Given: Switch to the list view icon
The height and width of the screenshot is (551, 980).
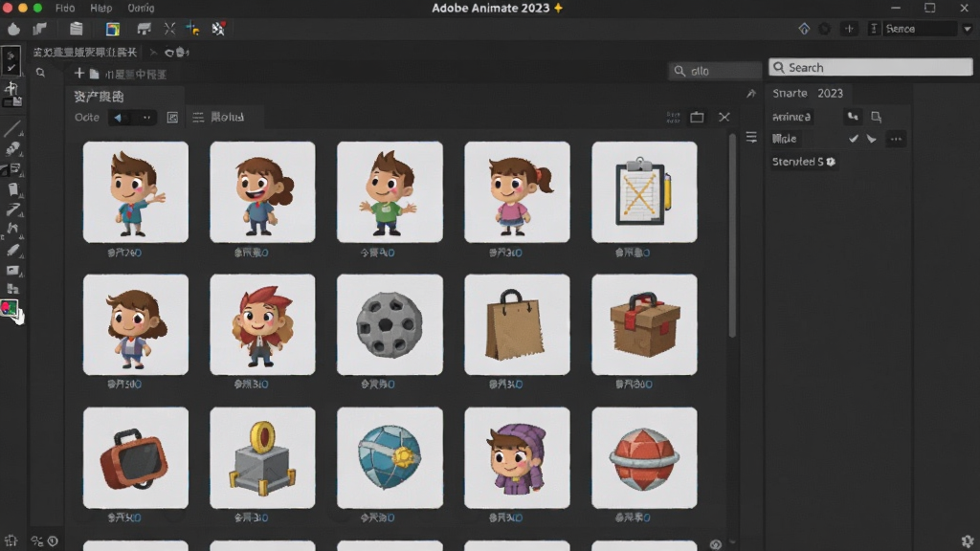Looking at the screenshot, I should [x=198, y=118].
